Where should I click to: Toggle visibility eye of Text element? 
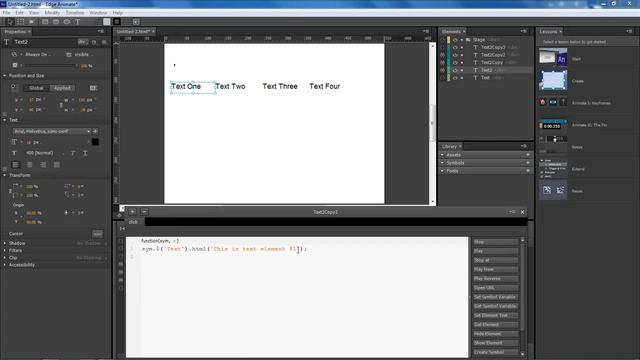coord(455,78)
